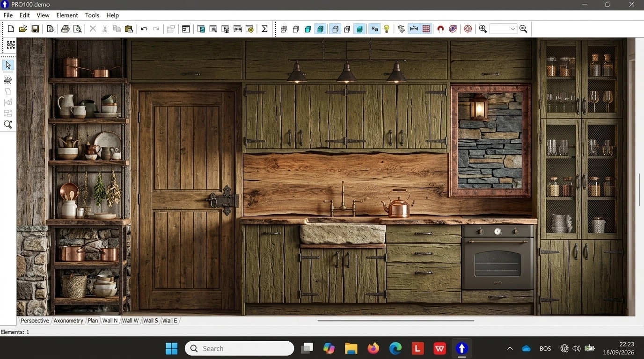Switch to the Wall N tab
The width and height of the screenshot is (644, 359).
click(x=110, y=321)
